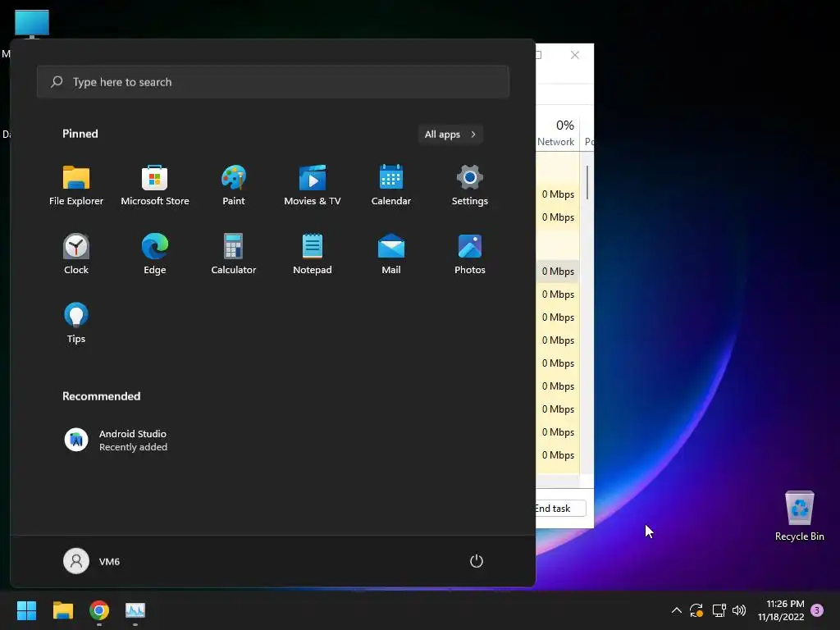Click End task in Task Manager
The height and width of the screenshot is (630, 840).
point(560,509)
